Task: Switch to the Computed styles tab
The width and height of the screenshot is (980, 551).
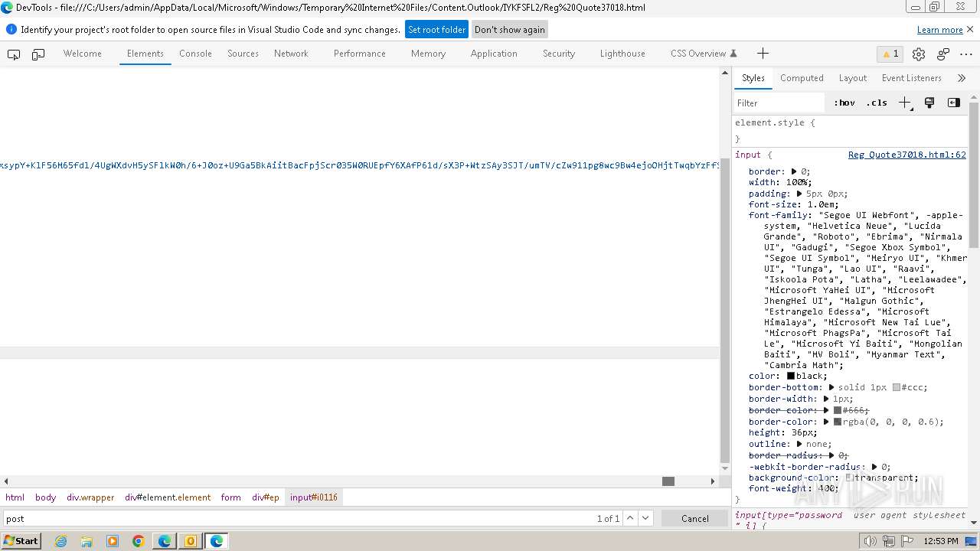Action: coord(802,78)
